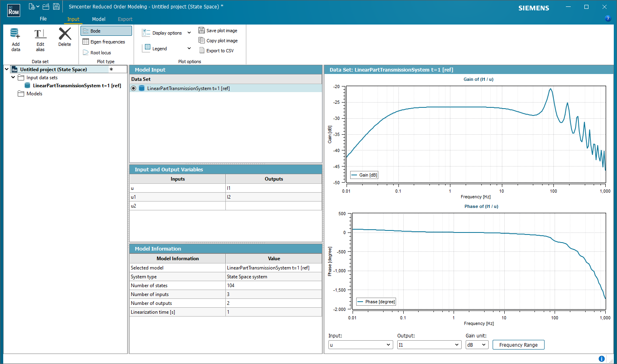Image resolution: width=617 pixels, height=364 pixels.
Task: Open the File menu
Action: [x=43, y=19]
